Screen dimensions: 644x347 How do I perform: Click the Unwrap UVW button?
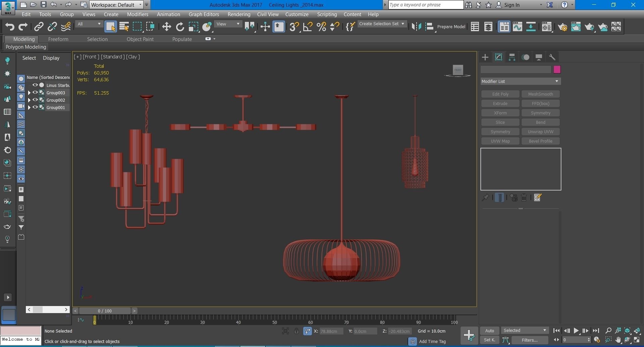[540, 132]
